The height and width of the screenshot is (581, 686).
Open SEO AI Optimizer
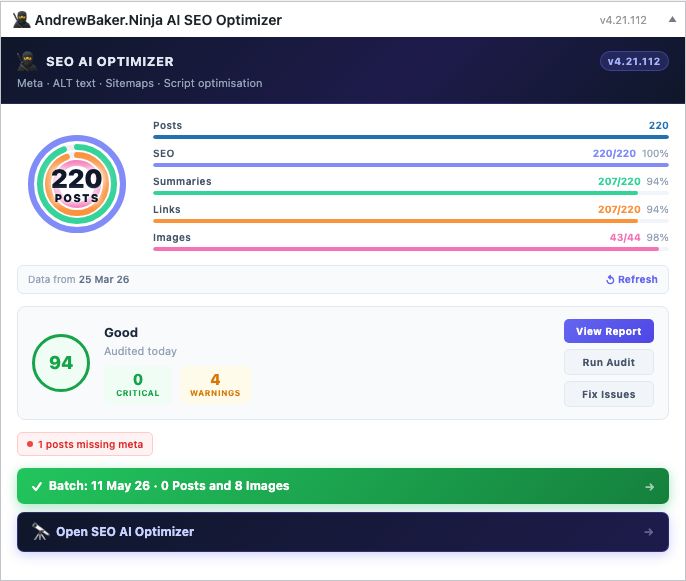(x=343, y=532)
